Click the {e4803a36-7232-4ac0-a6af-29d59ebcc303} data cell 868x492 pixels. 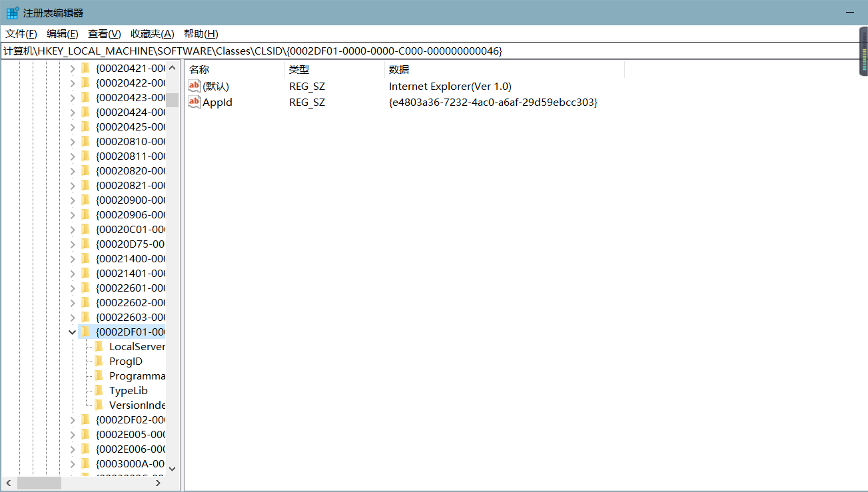pos(493,103)
